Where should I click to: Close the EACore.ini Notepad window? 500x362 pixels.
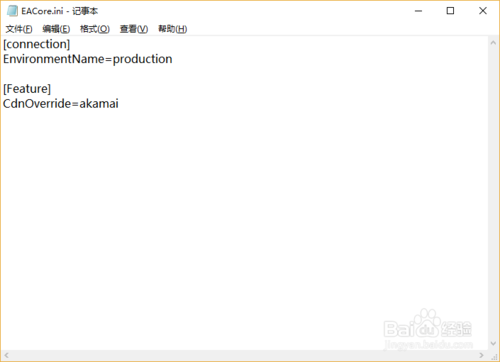click(483, 11)
